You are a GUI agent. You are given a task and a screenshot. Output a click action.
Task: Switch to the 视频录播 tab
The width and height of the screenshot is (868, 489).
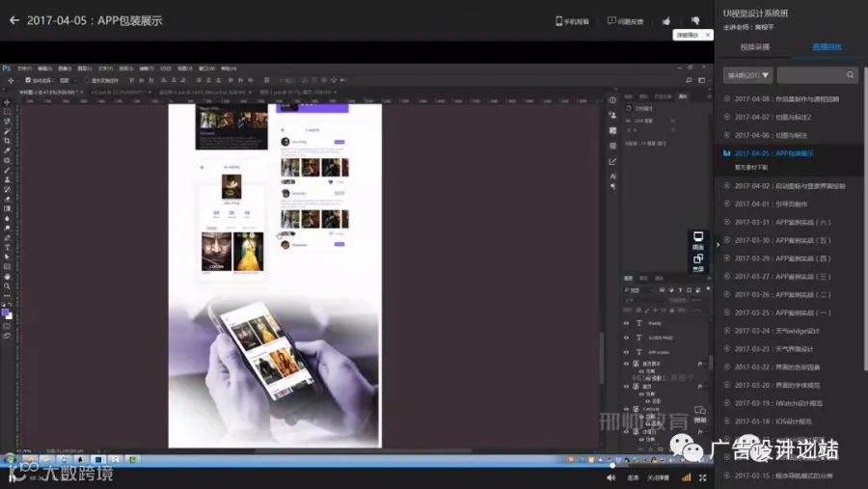click(754, 47)
